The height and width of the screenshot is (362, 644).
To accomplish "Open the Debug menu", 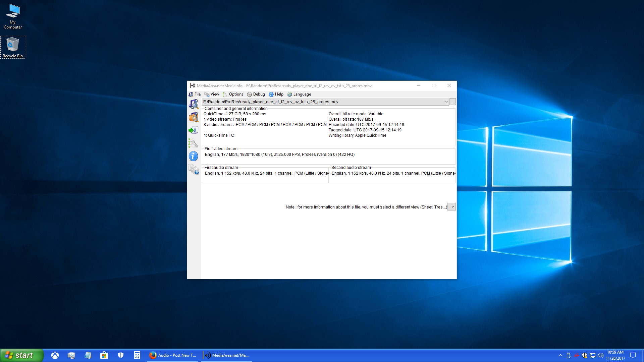I will pos(256,95).
